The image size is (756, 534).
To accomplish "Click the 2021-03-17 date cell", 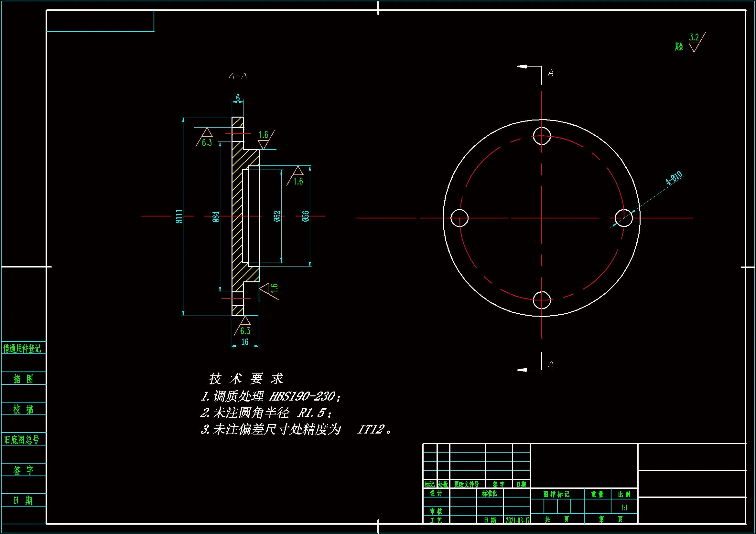I will (x=517, y=520).
